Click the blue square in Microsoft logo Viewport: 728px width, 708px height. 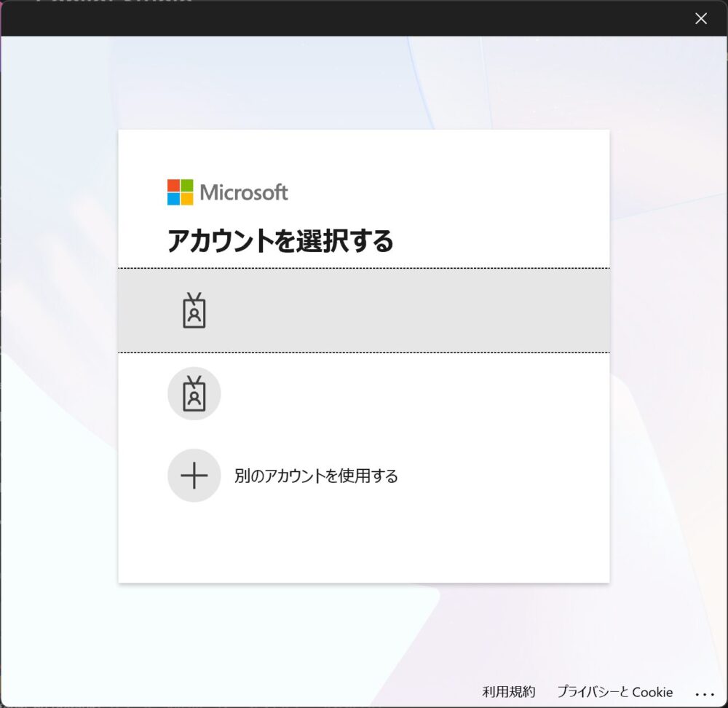click(x=173, y=199)
